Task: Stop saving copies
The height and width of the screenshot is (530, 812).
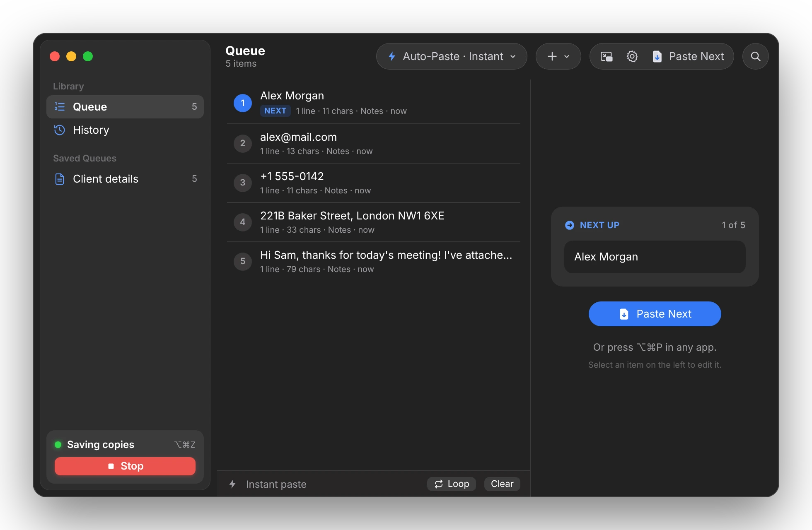Action: [125, 466]
